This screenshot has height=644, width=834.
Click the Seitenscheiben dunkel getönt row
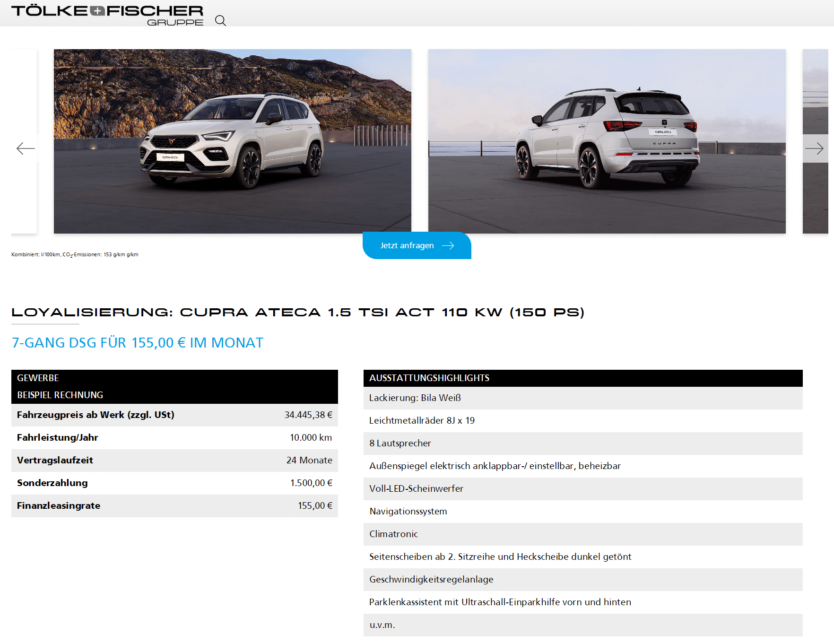pos(583,557)
